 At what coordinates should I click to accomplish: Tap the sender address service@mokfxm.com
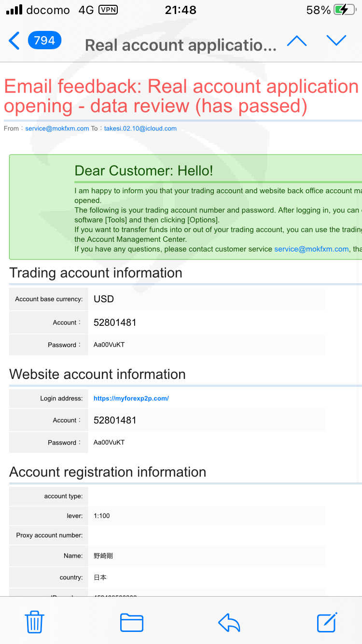point(57,128)
